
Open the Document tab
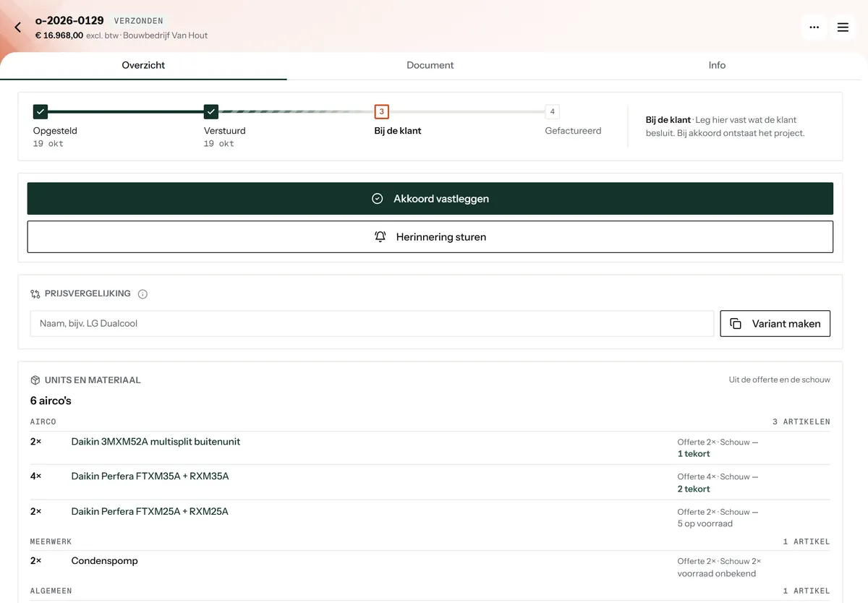430,65
